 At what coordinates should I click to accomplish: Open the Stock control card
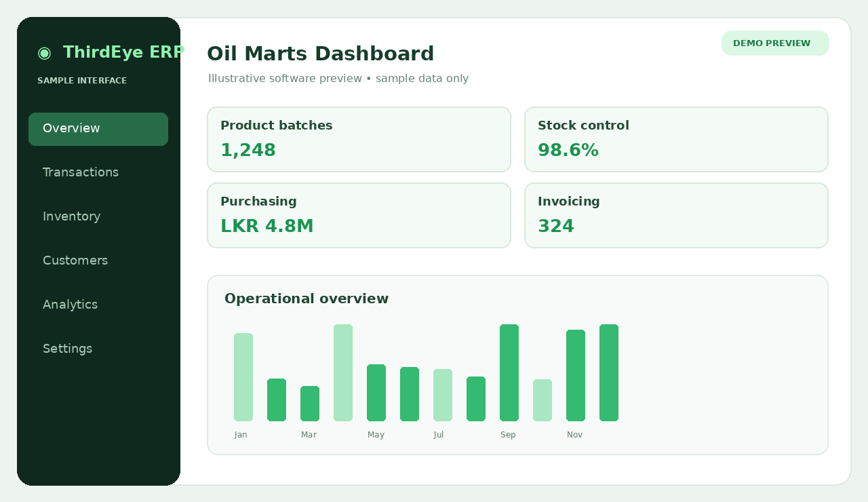(x=676, y=139)
